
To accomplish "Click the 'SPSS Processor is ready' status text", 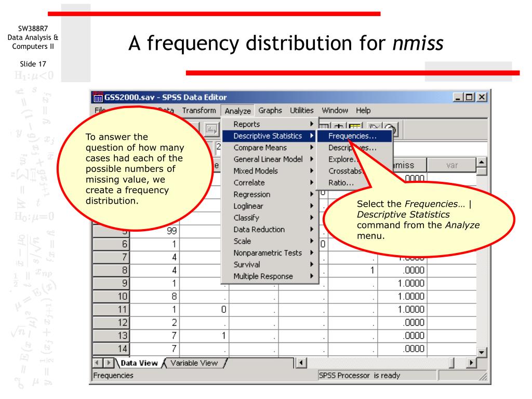I will 360,375.
